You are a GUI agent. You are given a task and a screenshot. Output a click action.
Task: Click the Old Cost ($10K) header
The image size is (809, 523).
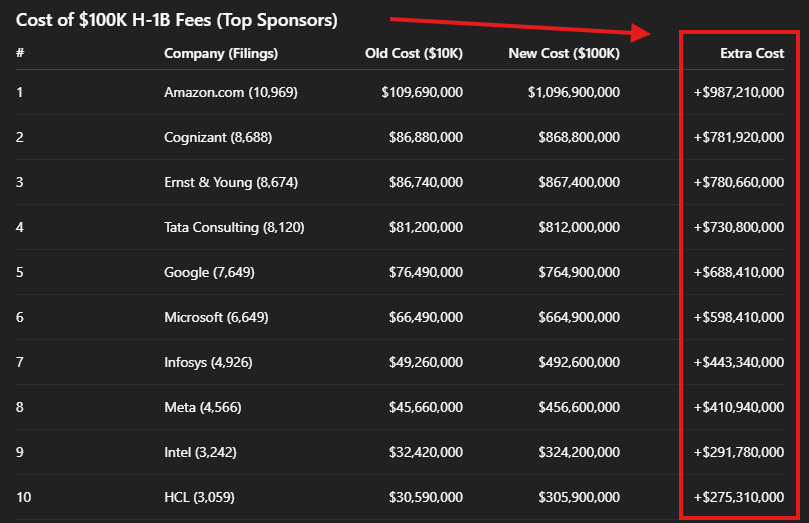click(x=414, y=54)
